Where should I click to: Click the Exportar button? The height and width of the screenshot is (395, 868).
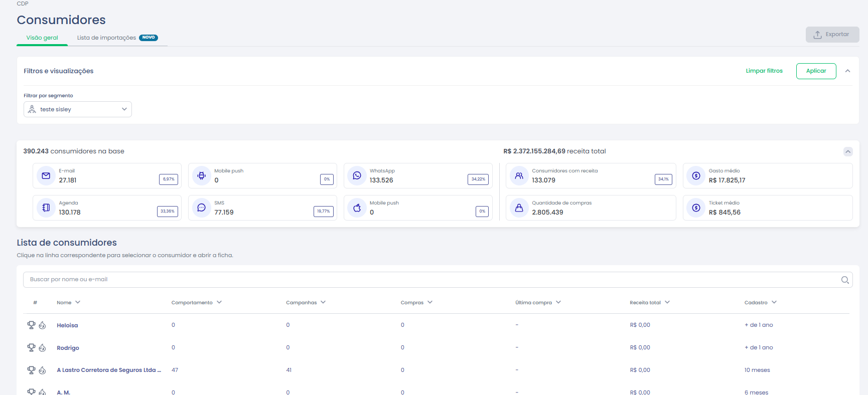(x=832, y=35)
